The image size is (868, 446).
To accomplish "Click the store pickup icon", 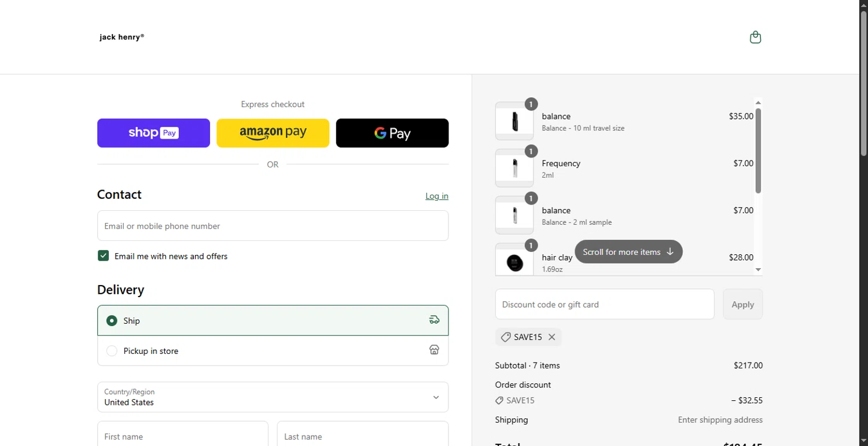I will click(434, 350).
